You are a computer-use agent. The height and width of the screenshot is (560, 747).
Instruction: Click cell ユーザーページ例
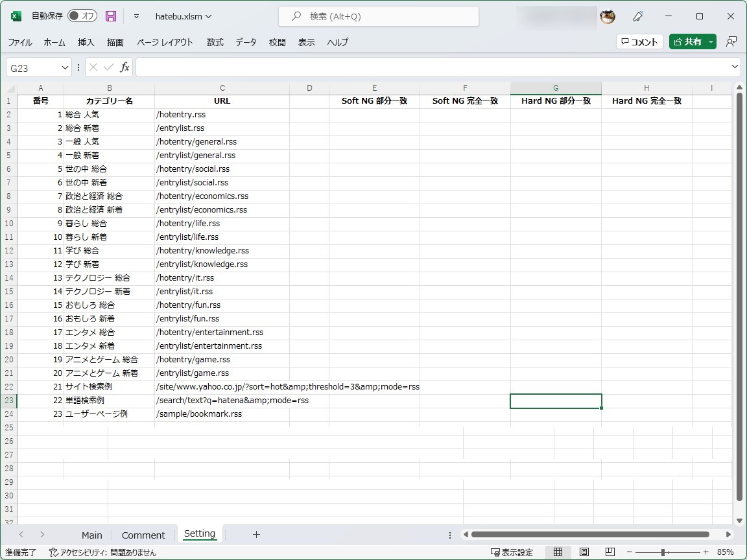109,414
